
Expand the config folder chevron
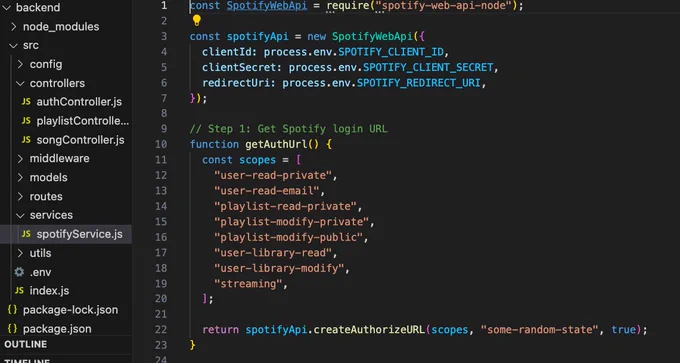click(x=20, y=64)
